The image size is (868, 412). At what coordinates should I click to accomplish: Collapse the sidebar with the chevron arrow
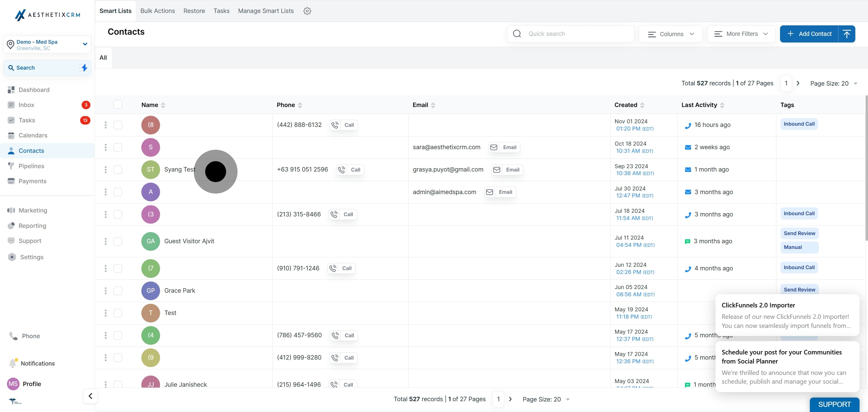(x=90, y=396)
